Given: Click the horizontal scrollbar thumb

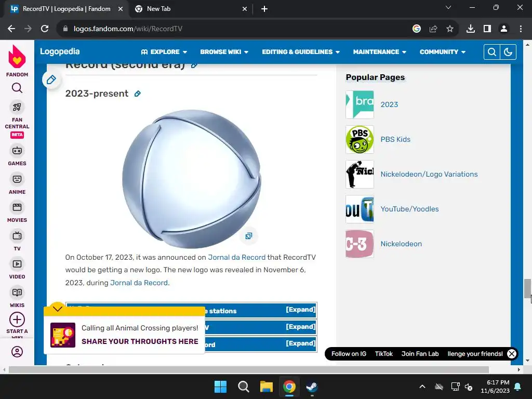Looking at the screenshot, I should point(249,369).
